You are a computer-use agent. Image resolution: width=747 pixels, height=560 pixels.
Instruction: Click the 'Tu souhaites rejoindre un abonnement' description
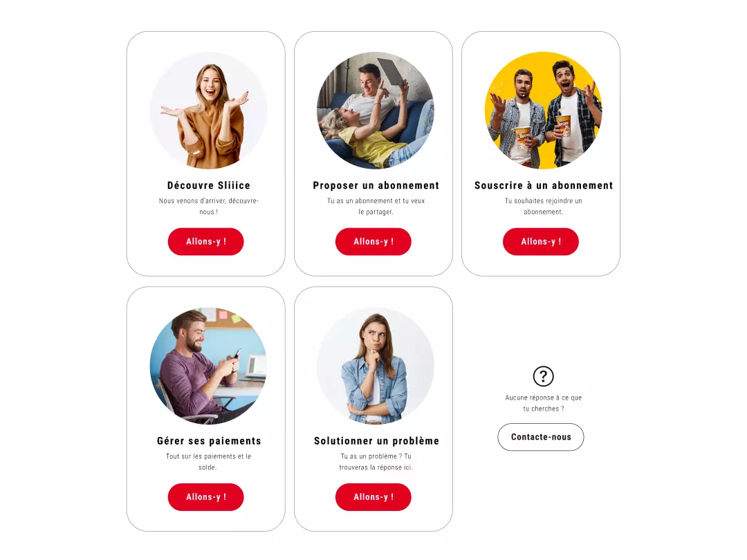[x=543, y=206]
